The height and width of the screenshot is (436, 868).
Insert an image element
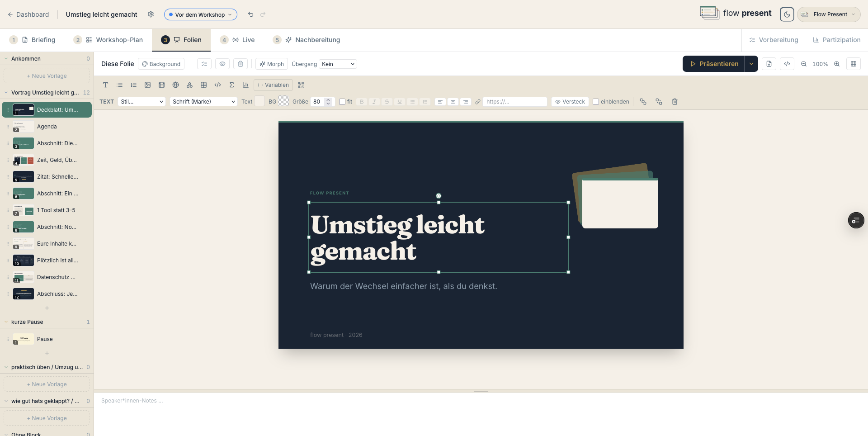point(147,85)
